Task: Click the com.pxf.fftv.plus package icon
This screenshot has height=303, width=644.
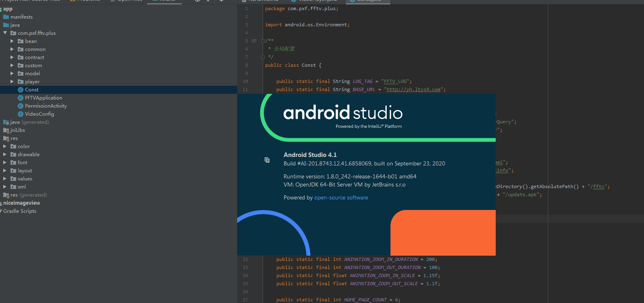Action: 13,33
